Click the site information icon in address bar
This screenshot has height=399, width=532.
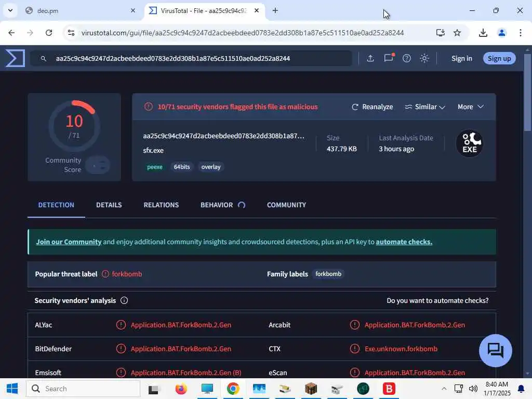(x=71, y=33)
